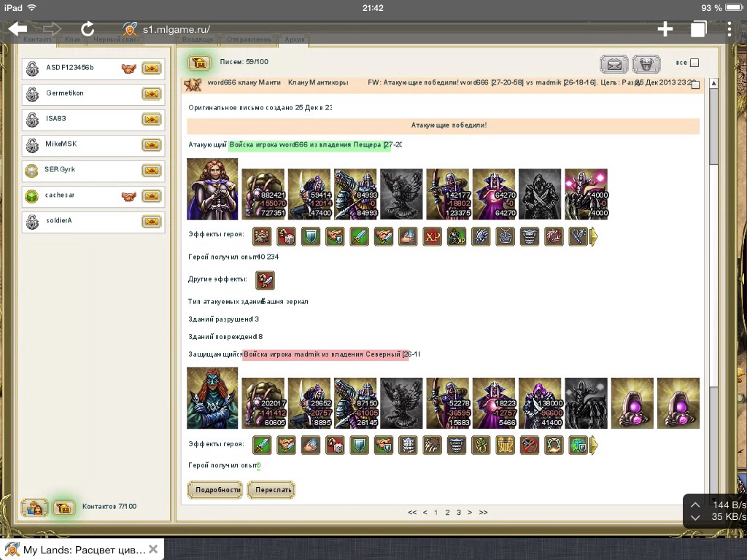
Task: Expand more defender hero effects with the arrow
Action: point(594,445)
